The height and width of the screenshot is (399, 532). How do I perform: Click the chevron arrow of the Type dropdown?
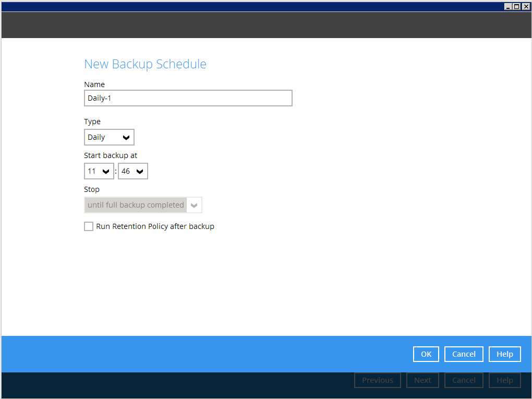tap(126, 138)
